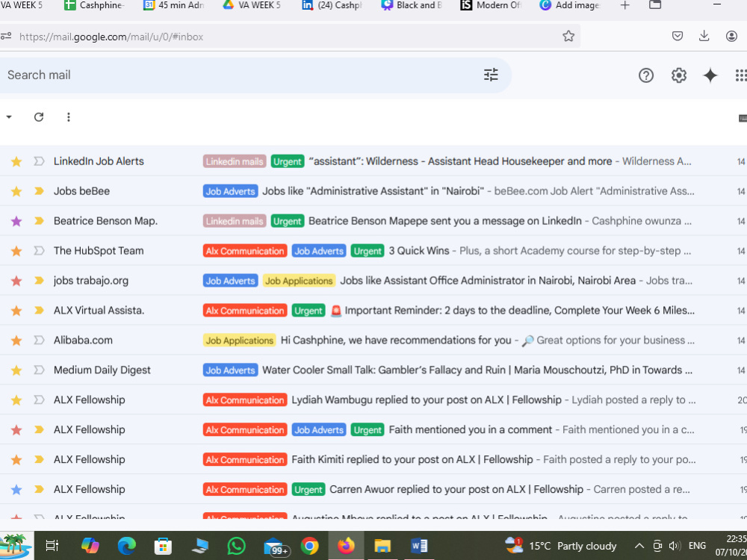Mark LinkedIn Job Alerts email as important
This screenshot has width=747, height=560.
[39, 161]
